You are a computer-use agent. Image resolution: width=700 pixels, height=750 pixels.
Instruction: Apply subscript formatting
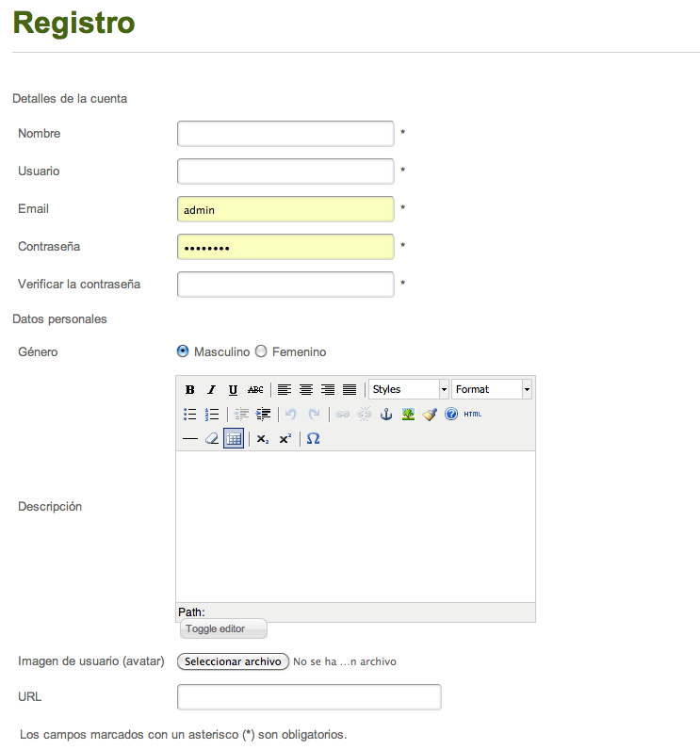[263, 439]
